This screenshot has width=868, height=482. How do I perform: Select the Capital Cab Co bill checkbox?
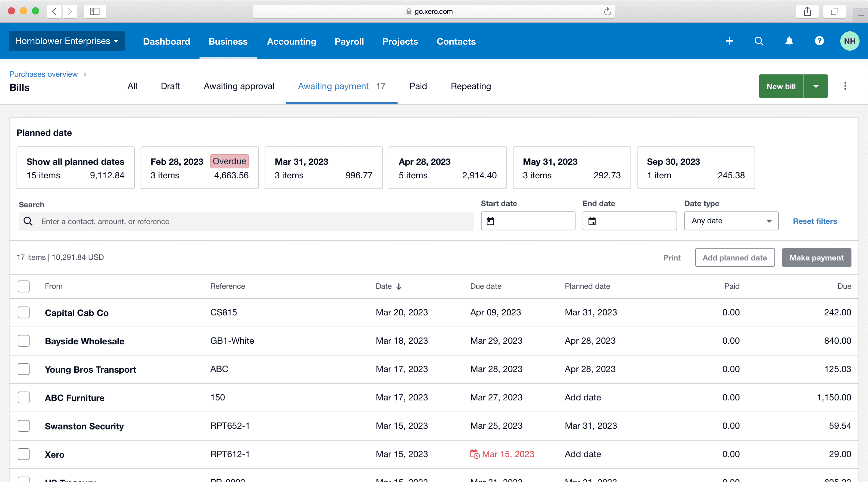coord(24,312)
